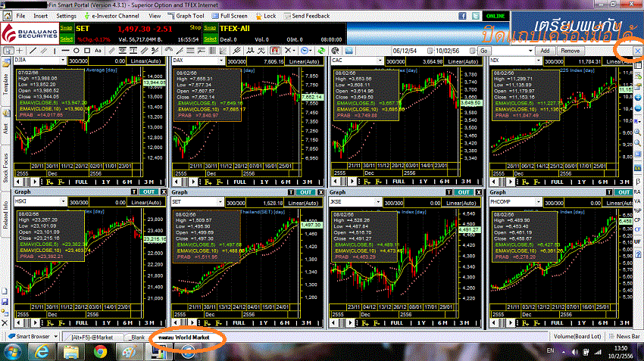
Task: Set SET graph to 6M range
Action: tap(285, 323)
